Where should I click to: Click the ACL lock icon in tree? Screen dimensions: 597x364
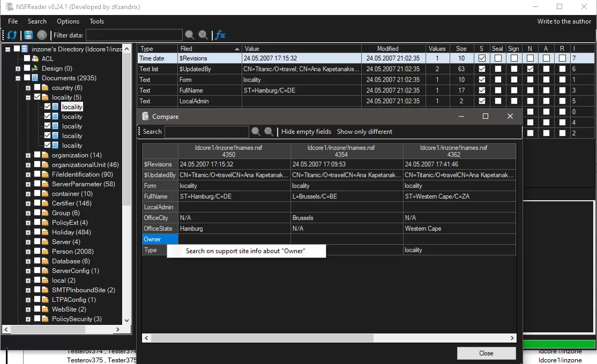point(35,59)
